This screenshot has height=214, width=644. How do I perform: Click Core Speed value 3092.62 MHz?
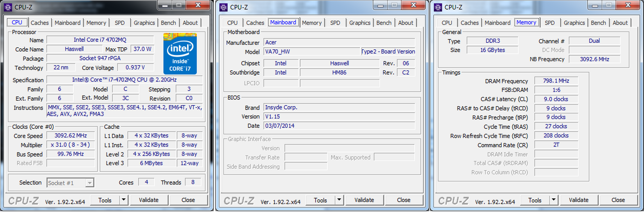71,136
